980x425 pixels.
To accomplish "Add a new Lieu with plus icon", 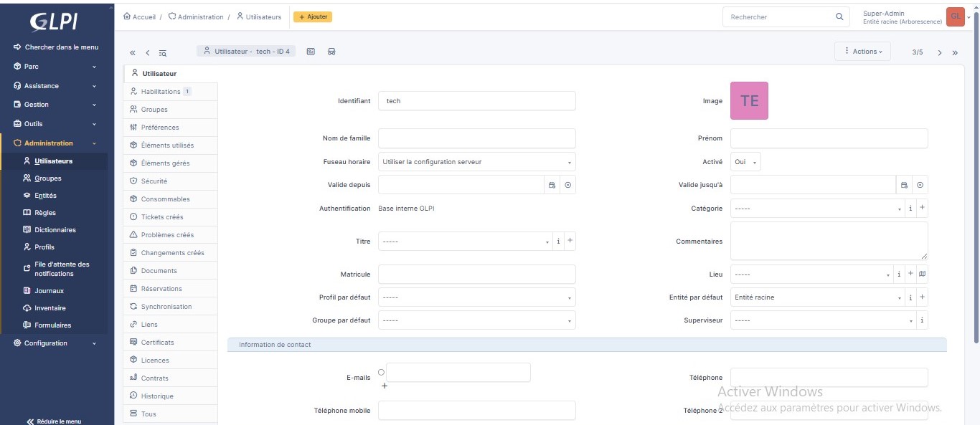I will [910, 274].
